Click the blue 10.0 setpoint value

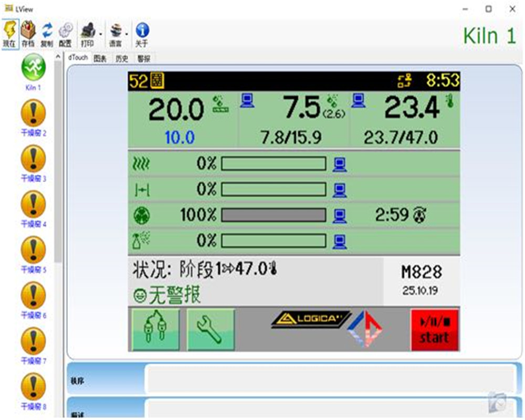180,138
